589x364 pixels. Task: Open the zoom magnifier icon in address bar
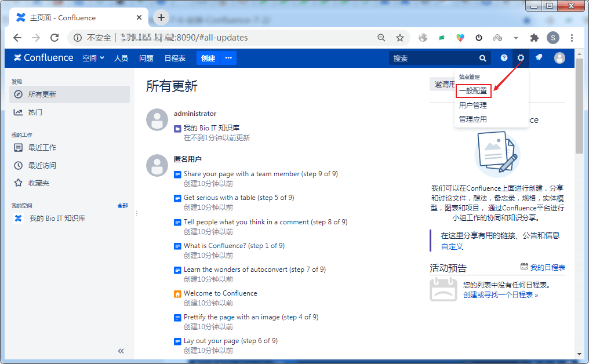pyautogui.click(x=381, y=38)
